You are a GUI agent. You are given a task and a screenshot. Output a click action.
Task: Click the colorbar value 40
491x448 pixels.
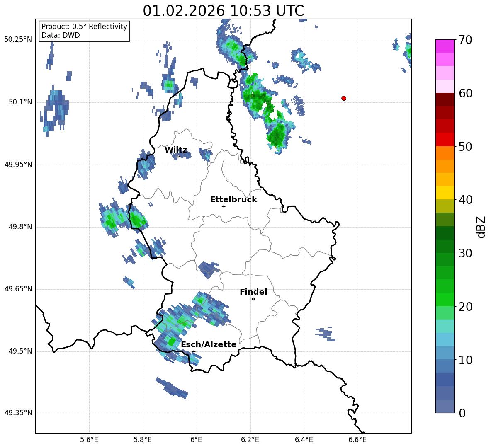coord(465,200)
